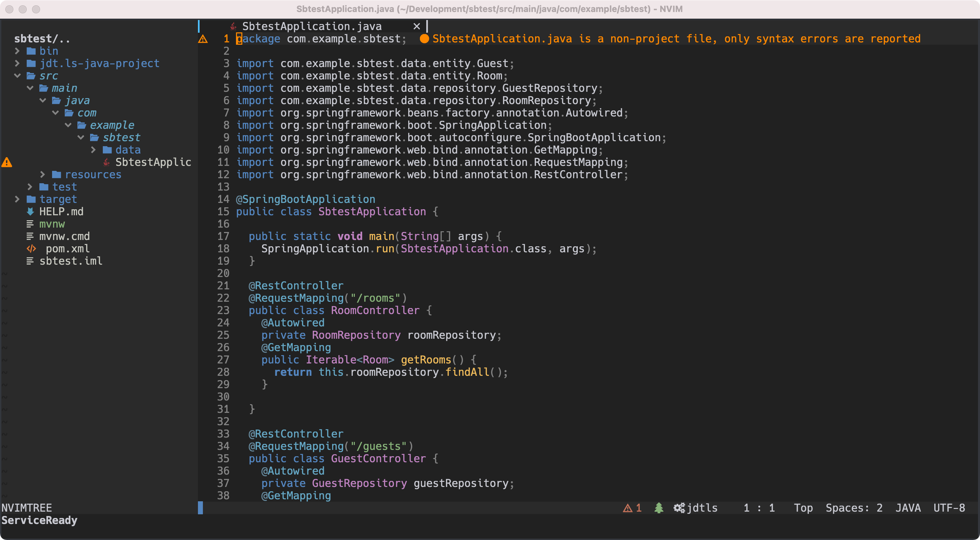Close SbtestApplication.java using the tab's X
The image size is (980, 540).
click(417, 26)
